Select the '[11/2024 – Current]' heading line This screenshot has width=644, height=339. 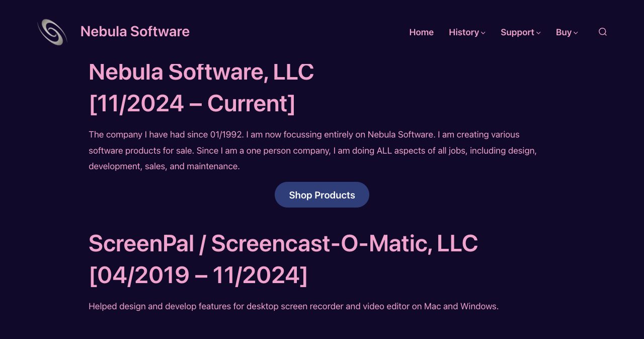pyautogui.click(x=192, y=104)
